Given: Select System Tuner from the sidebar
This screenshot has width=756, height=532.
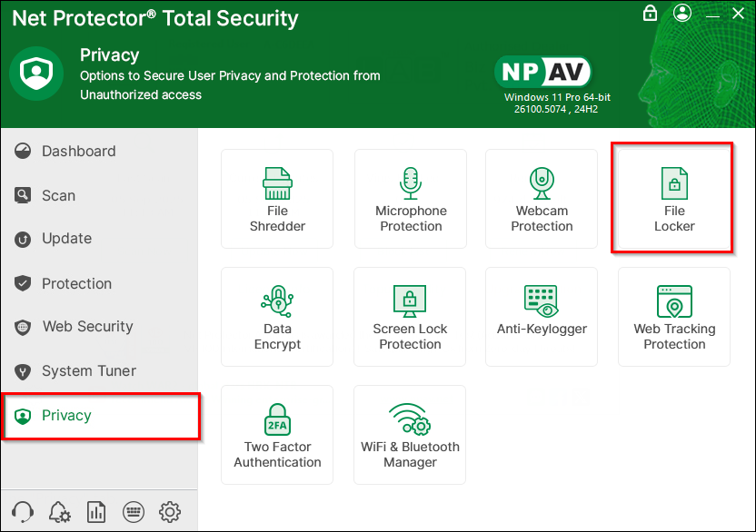Looking at the screenshot, I should coord(88,371).
